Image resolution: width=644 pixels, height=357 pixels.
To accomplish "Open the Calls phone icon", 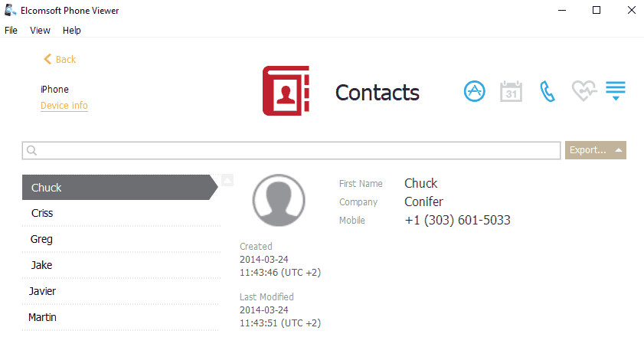I will [x=548, y=92].
